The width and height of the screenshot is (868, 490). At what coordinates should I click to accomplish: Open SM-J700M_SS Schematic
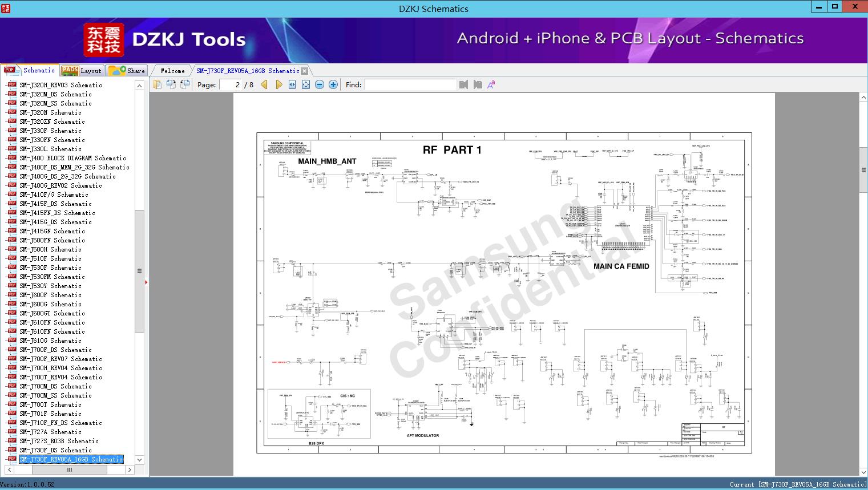tap(55, 395)
